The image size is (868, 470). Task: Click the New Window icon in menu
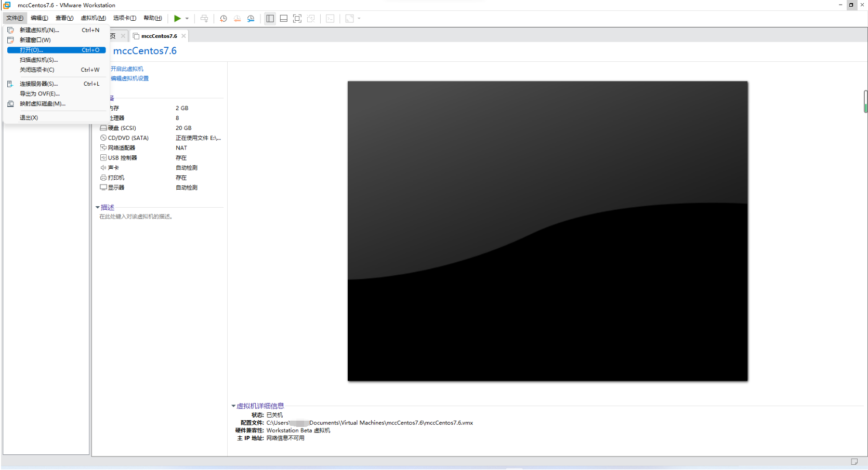click(10, 40)
